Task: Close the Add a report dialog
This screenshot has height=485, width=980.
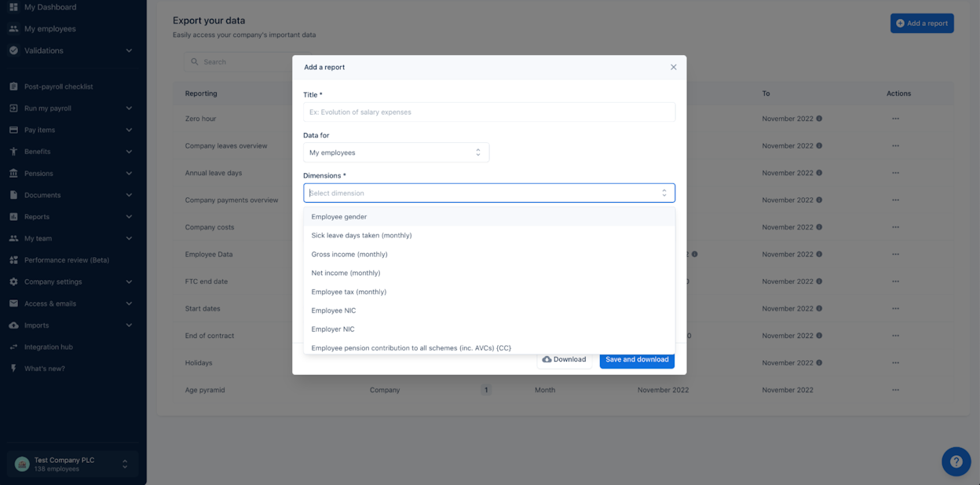Action: pyautogui.click(x=673, y=68)
